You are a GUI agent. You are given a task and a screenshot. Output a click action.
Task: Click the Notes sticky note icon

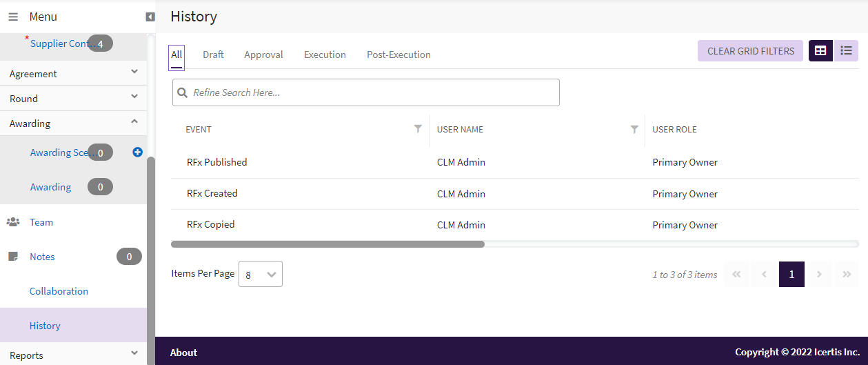(13, 257)
